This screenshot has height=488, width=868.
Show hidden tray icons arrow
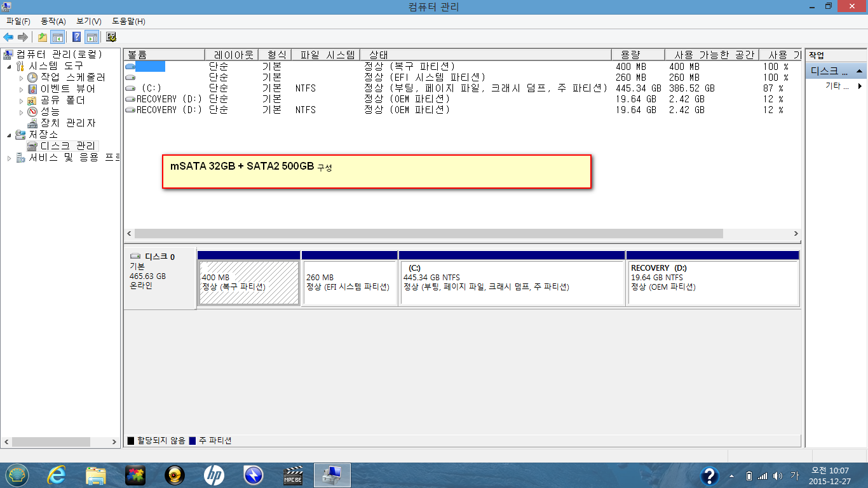(x=731, y=476)
